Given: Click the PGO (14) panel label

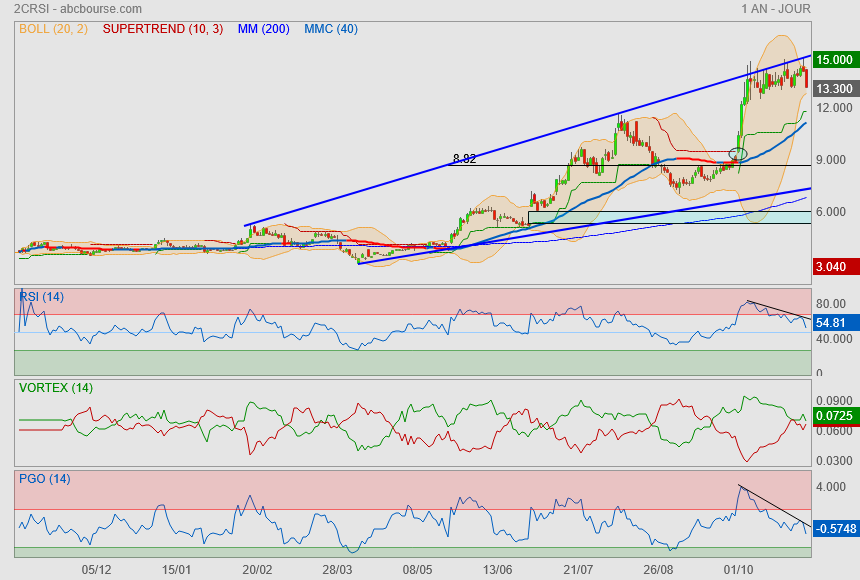Looking at the screenshot, I should tap(45, 478).
